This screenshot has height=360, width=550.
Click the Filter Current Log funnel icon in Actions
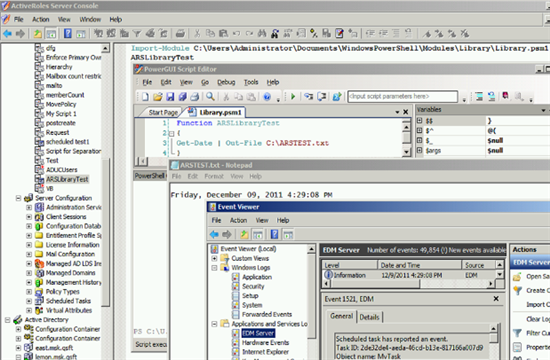point(517,333)
